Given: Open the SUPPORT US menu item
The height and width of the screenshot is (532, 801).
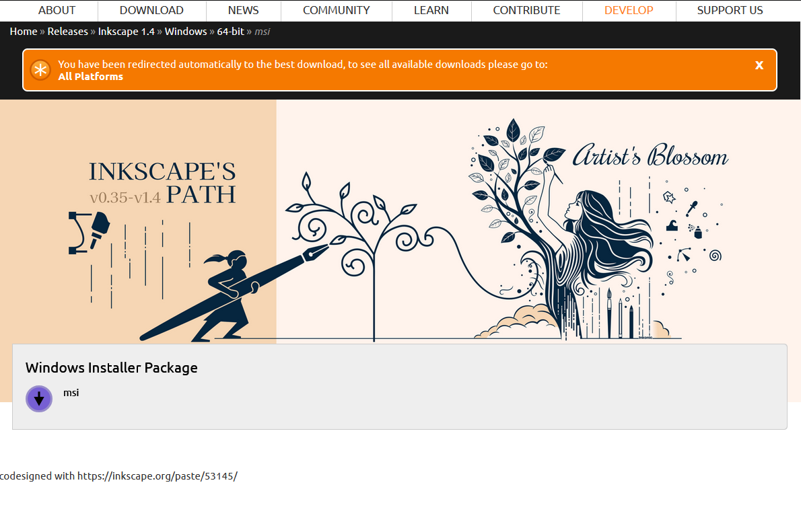Looking at the screenshot, I should 730,10.
